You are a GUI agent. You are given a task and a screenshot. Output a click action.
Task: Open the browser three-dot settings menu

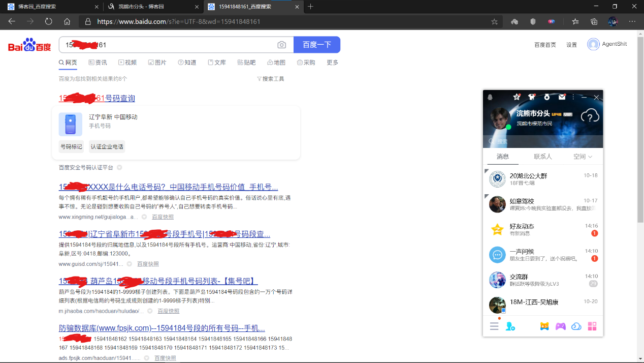click(632, 22)
